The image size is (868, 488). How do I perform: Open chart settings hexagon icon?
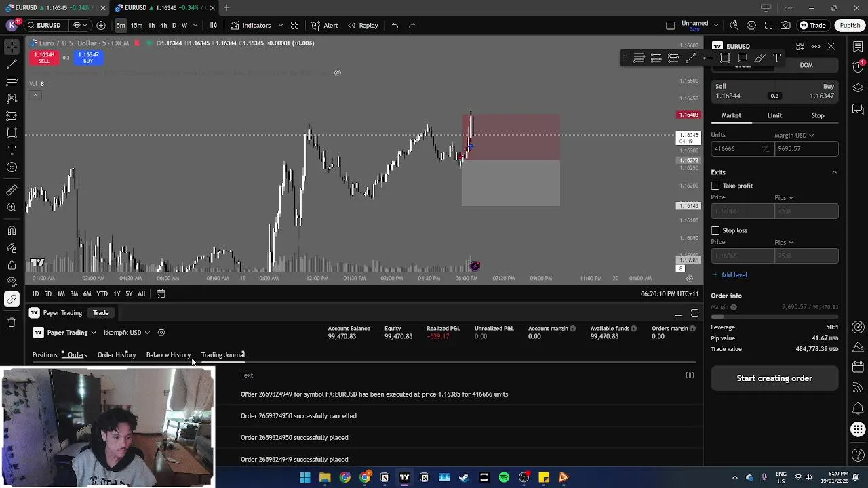click(751, 25)
